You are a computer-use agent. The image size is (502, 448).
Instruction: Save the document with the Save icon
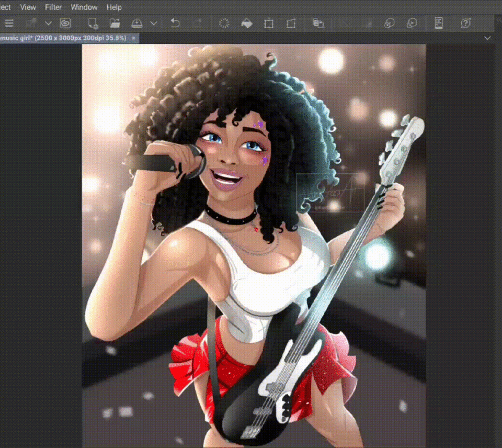136,23
